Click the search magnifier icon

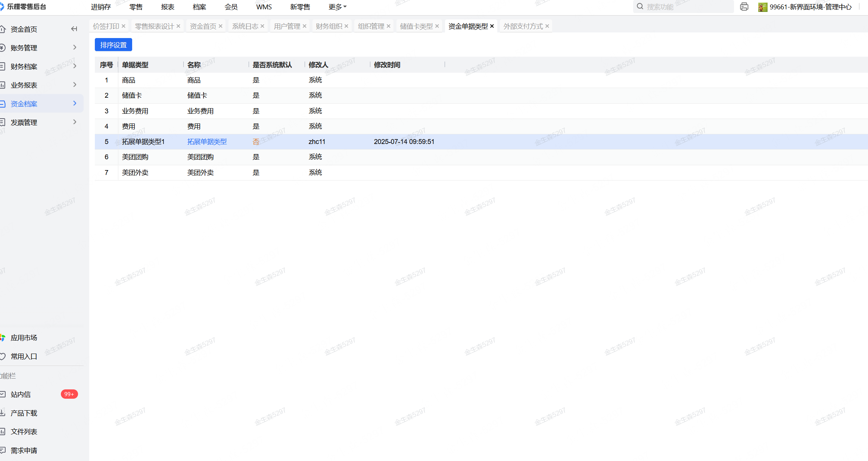tap(640, 7)
